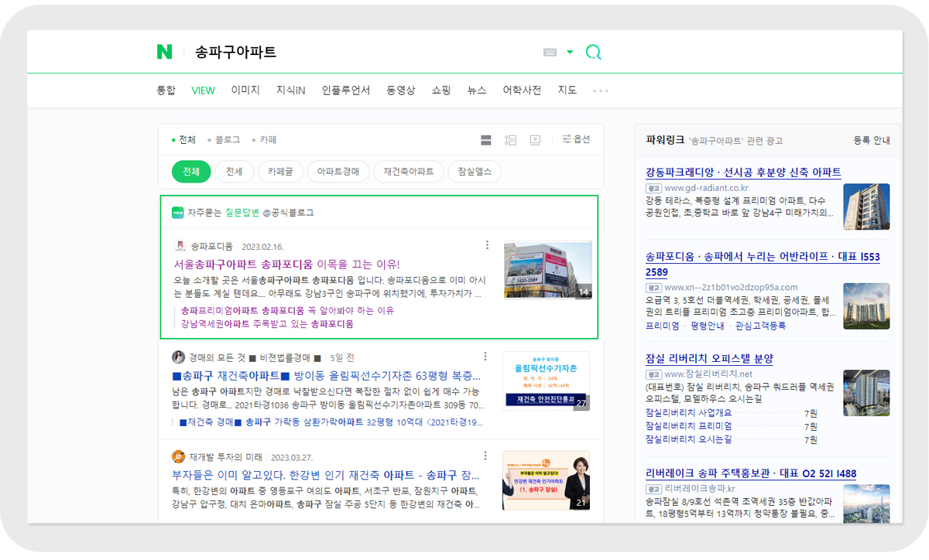Open ad 강동파크래디앙 선시공 후분양 신축 아파트

click(743, 172)
